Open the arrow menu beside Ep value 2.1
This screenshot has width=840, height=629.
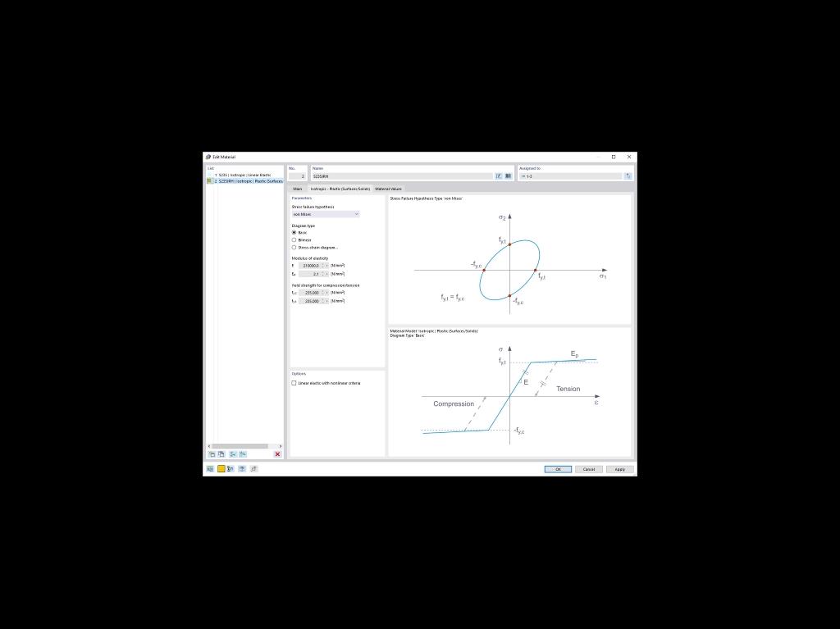pos(326,274)
